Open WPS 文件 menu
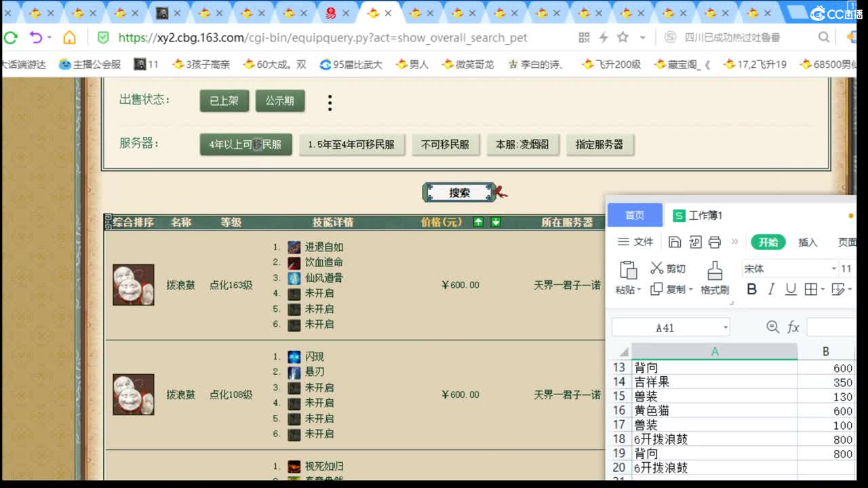This screenshot has width=868, height=488. point(636,242)
